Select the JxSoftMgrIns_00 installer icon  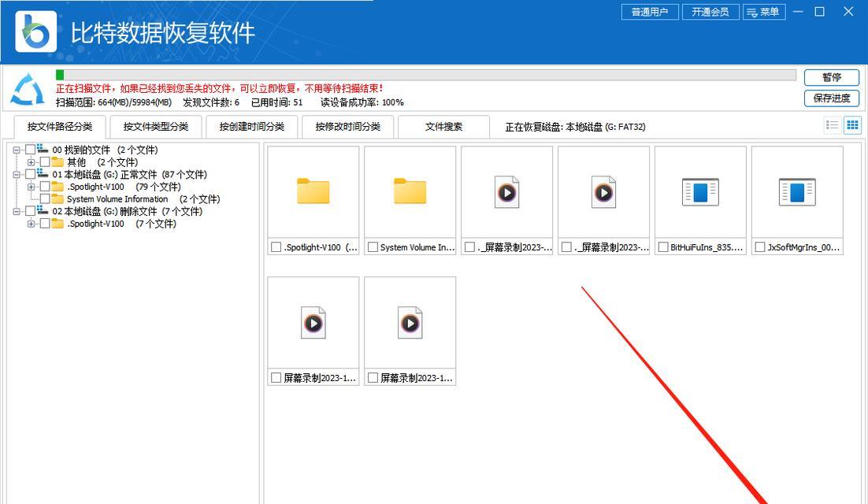[x=797, y=192]
